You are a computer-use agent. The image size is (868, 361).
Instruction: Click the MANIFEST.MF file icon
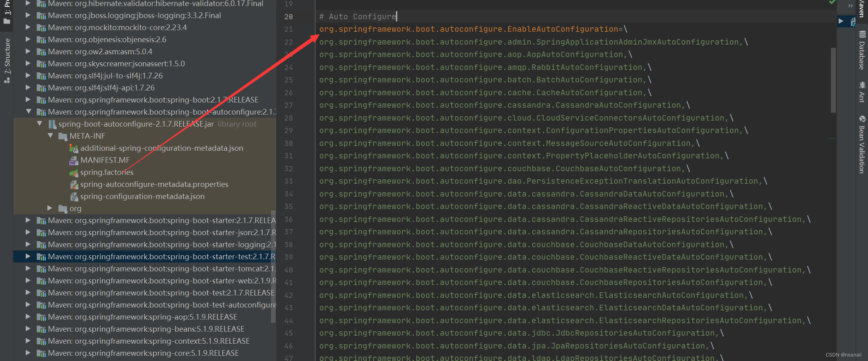pos(74,160)
